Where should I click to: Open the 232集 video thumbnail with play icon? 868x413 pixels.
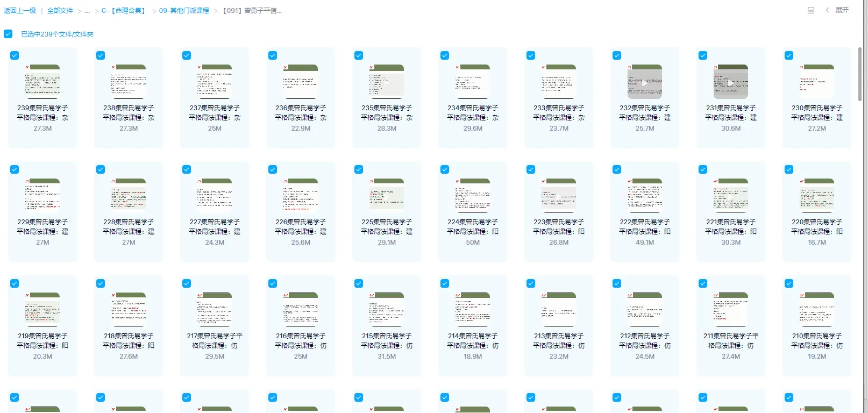point(645,82)
